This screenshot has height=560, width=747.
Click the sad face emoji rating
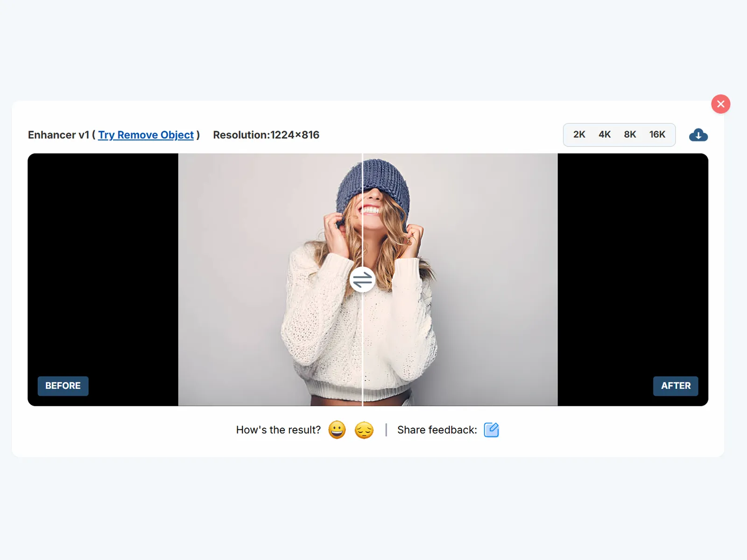tap(364, 430)
